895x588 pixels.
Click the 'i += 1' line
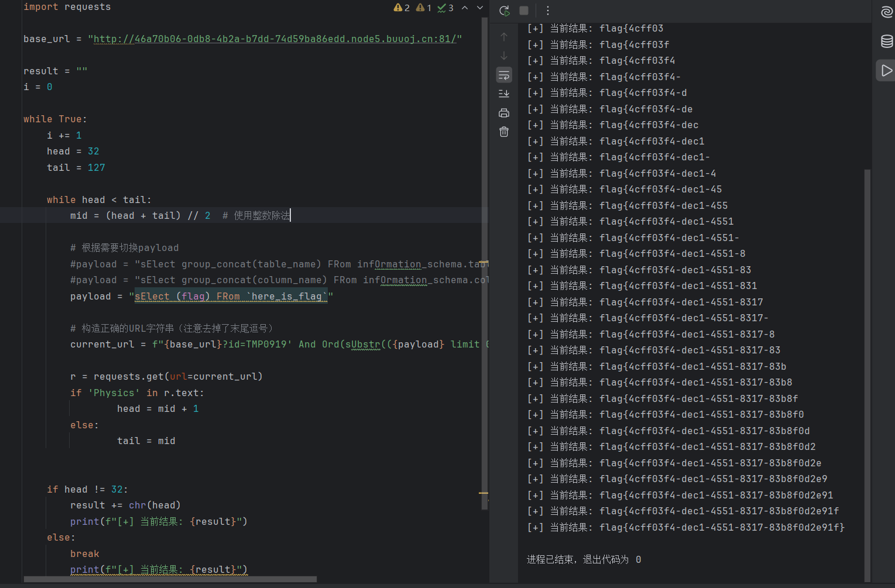click(64, 136)
